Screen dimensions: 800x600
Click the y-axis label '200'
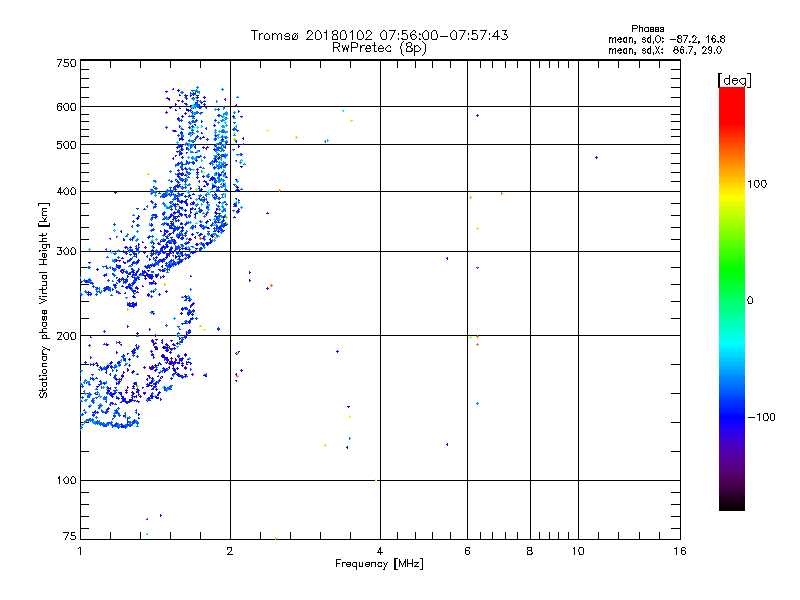tap(66, 336)
